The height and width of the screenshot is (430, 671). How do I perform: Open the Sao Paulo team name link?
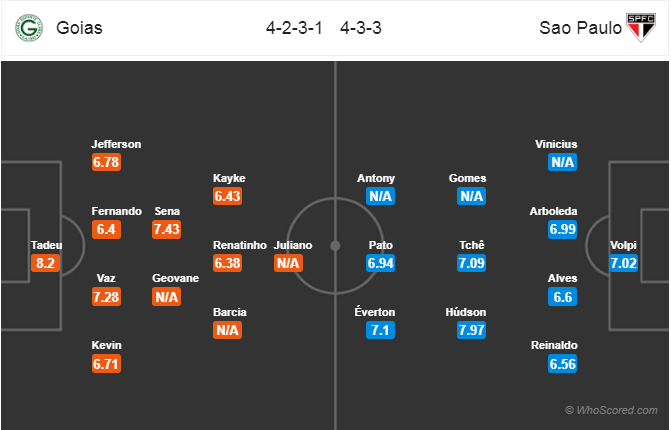tap(580, 28)
